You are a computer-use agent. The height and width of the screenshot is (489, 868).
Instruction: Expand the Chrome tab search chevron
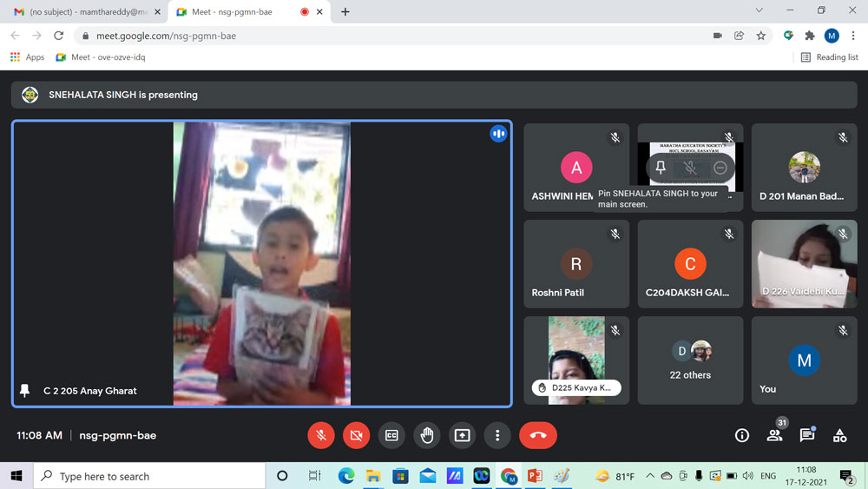coord(759,11)
